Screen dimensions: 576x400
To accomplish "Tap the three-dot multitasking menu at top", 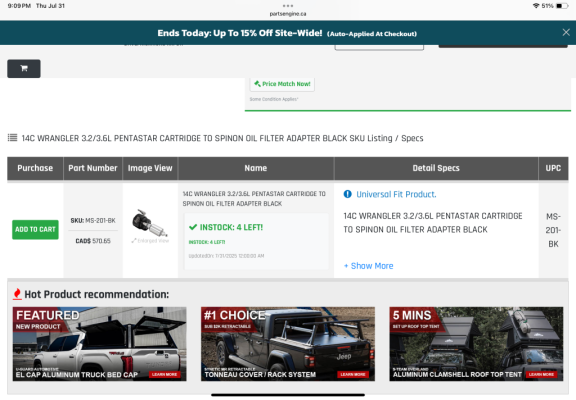I will point(288,6).
